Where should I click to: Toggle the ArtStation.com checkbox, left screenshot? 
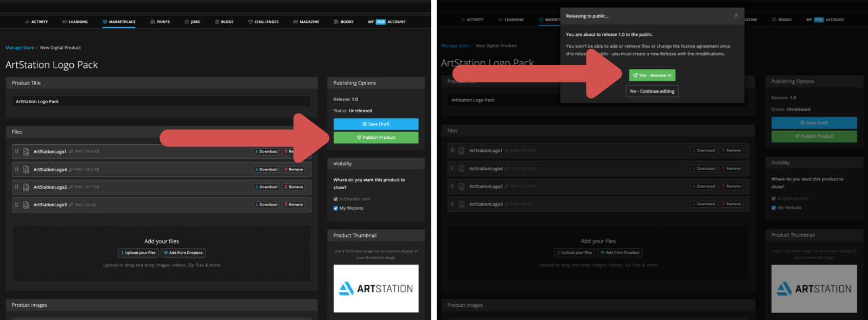tap(336, 199)
